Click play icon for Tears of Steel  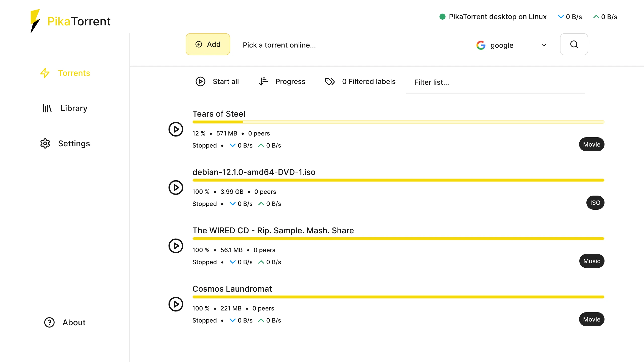coord(176,129)
